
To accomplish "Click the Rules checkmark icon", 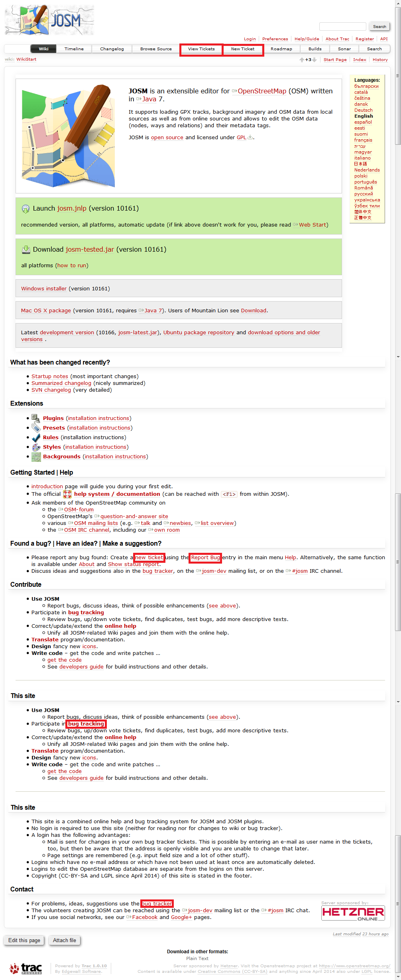I will (x=36, y=438).
